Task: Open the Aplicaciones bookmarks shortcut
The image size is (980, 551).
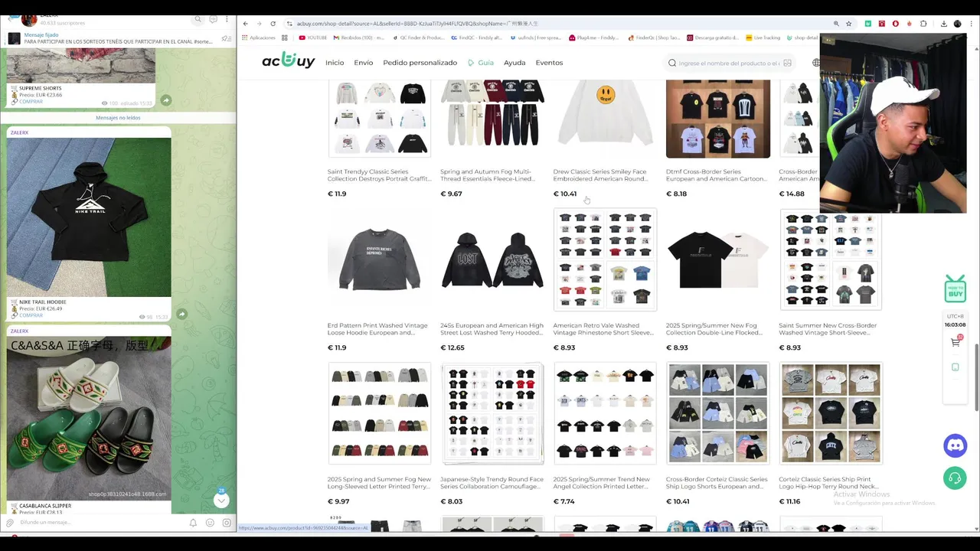Action: pyautogui.click(x=258, y=37)
